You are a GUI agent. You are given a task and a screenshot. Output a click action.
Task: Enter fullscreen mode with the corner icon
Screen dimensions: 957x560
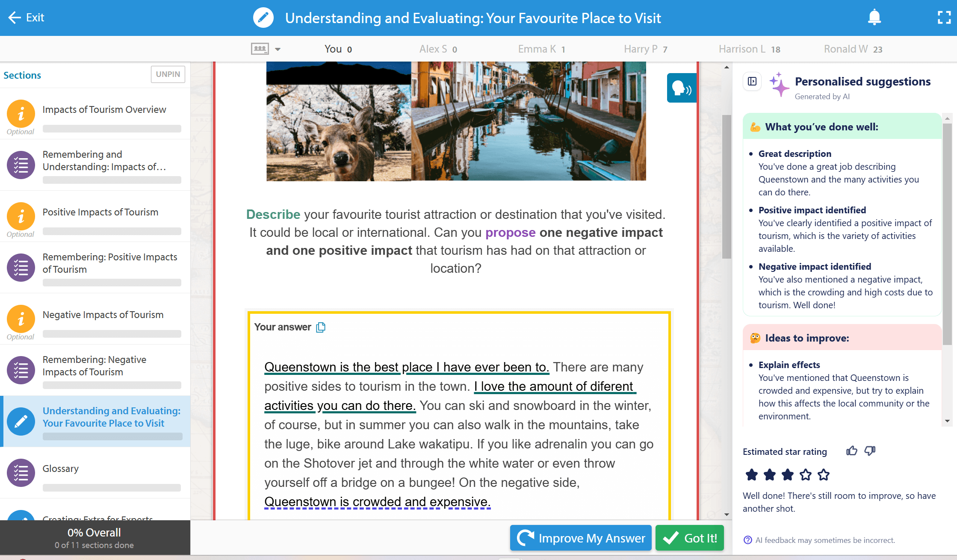click(x=944, y=18)
